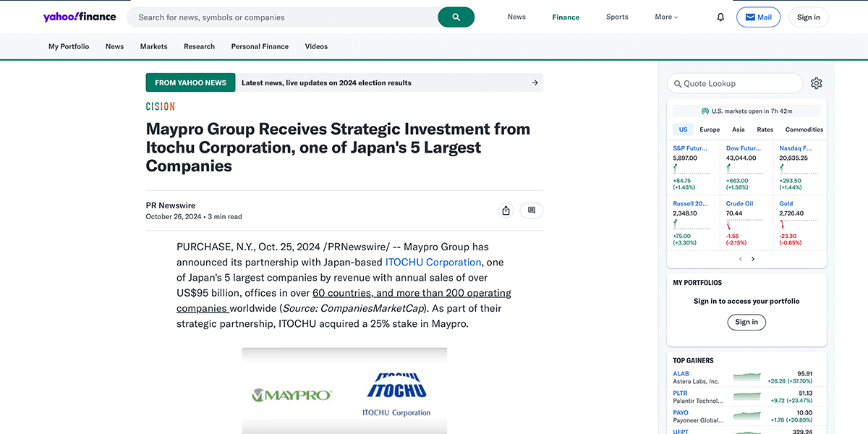This screenshot has height=434, width=868.
Task: Open the Markets menu item
Action: [153, 46]
